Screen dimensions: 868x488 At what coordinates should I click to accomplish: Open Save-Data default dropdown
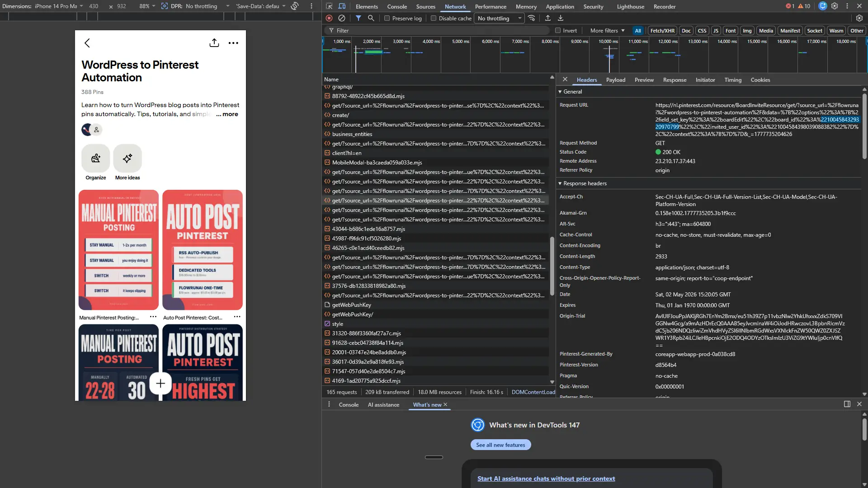coord(260,6)
